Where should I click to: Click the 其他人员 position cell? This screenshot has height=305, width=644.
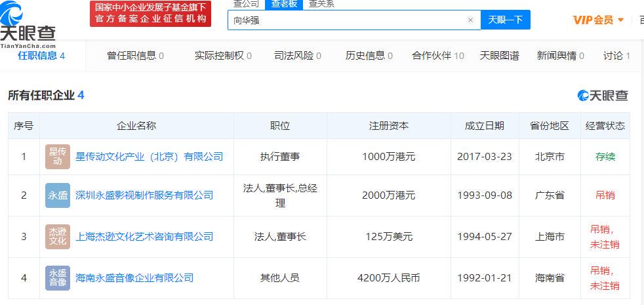pyautogui.click(x=280, y=278)
